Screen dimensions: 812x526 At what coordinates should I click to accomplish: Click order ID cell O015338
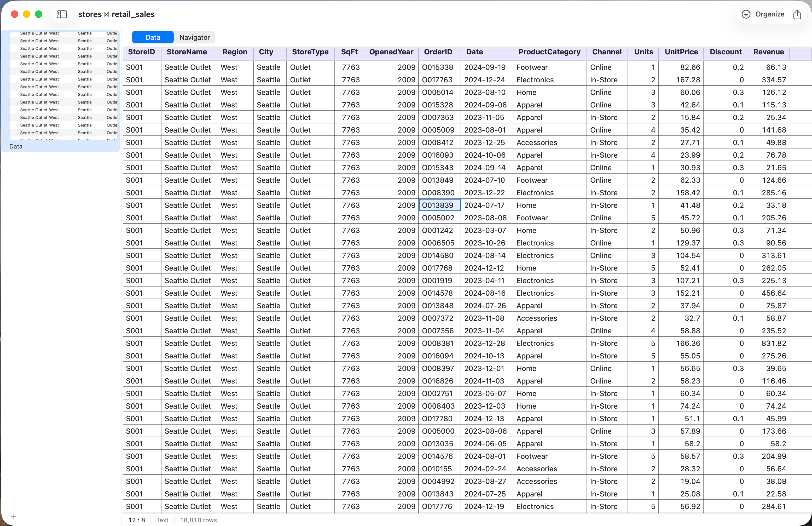[x=439, y=67]
